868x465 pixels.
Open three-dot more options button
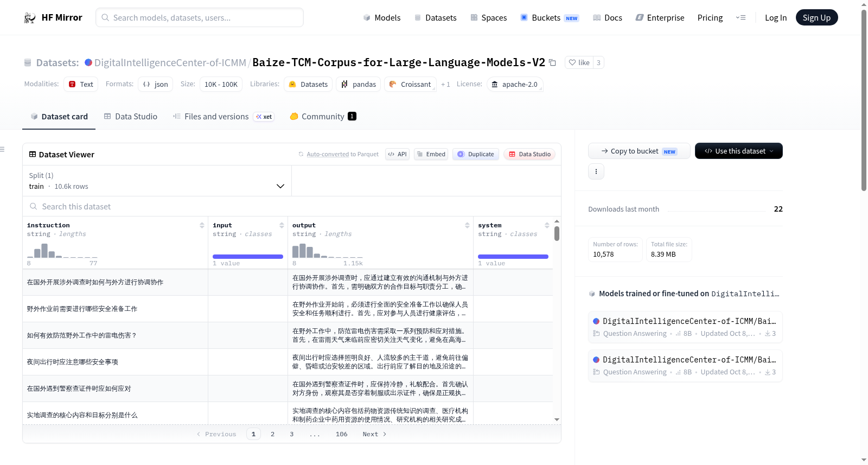click(596, 171)
